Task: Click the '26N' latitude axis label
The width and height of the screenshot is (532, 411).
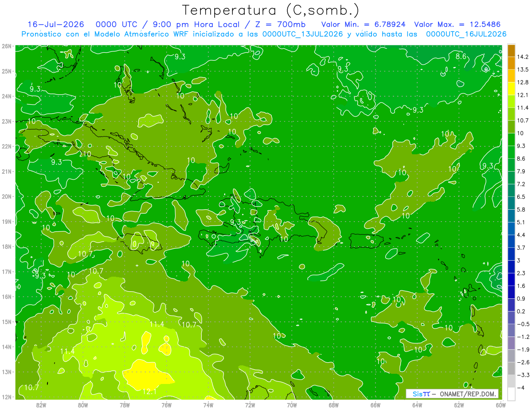Action: (x=6, y=46)
